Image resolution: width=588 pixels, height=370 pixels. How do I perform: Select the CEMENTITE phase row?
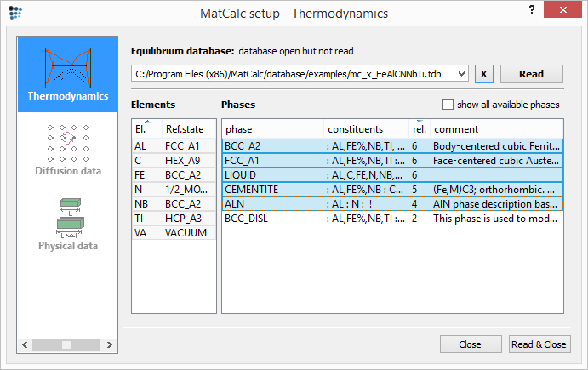pyautogui.click(x=392, y=190)
